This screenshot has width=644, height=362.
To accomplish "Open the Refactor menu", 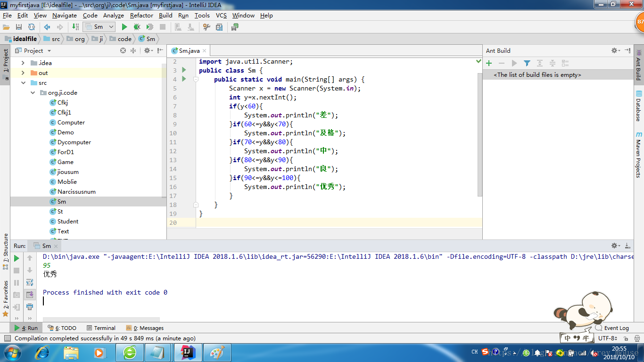I will point(141,15).
